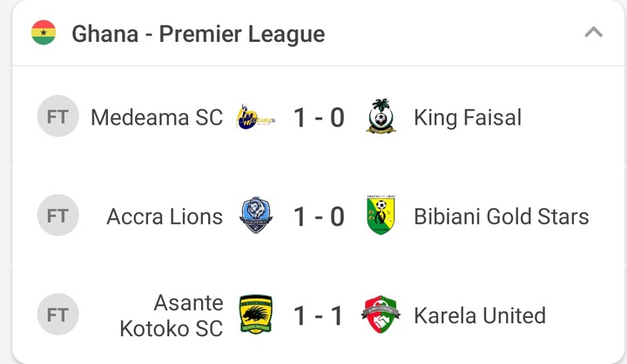Click the Ghana flag icon
The height and width of the screenshot is (364, 627).
point(44,34)
